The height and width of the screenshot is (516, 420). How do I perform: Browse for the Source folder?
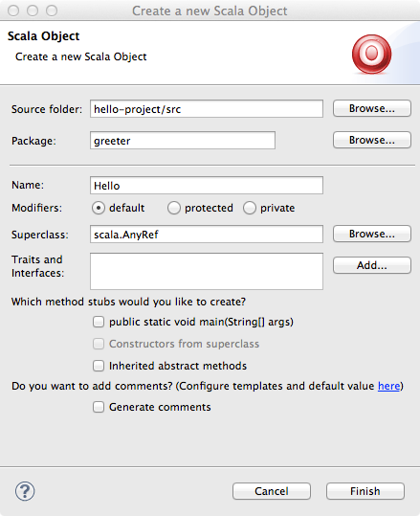(x=372, y=108)
